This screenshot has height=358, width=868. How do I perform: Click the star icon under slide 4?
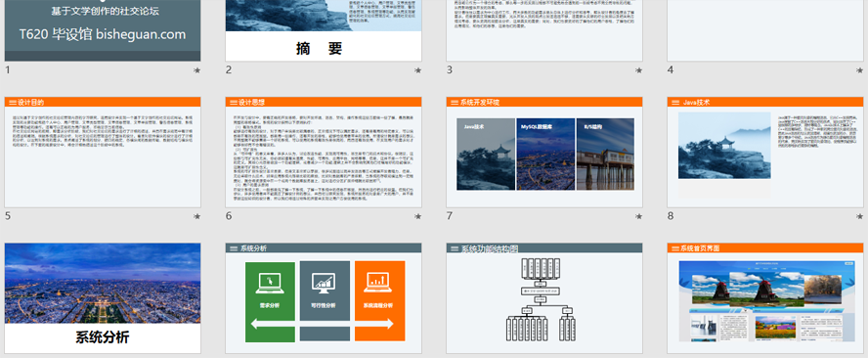(x=860, y=70)
